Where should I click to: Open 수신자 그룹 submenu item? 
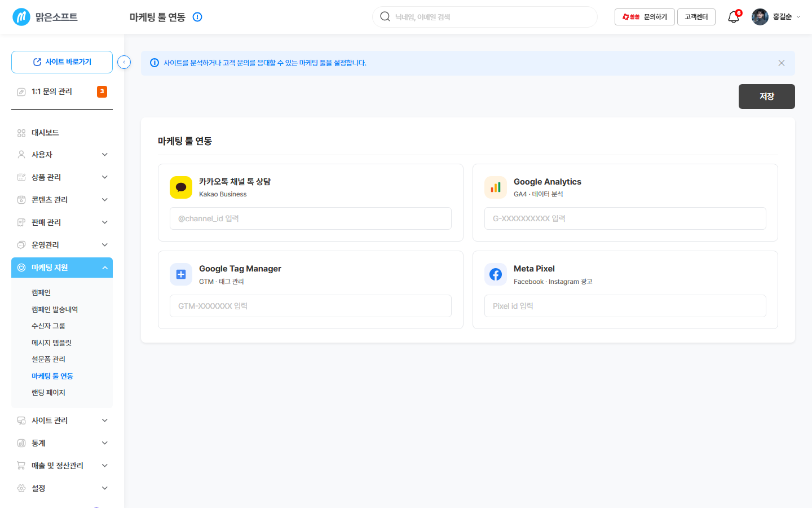click(x=48, y=326)
